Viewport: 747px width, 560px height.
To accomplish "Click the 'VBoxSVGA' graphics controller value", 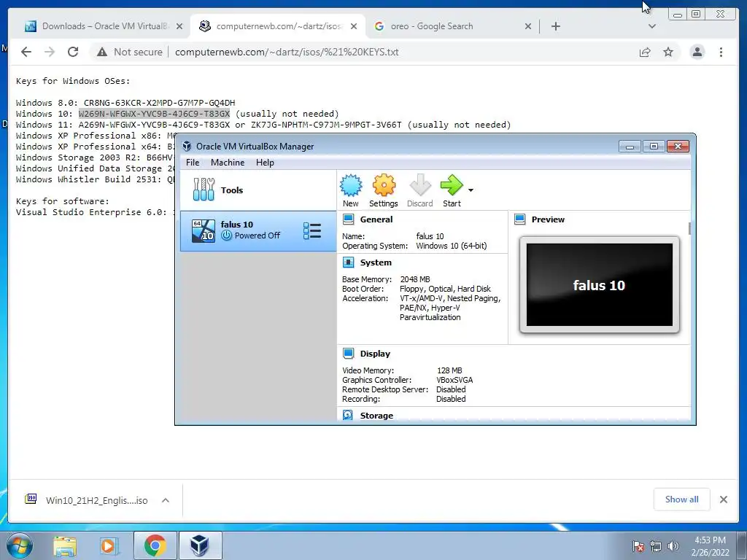I will pos(454,380).
